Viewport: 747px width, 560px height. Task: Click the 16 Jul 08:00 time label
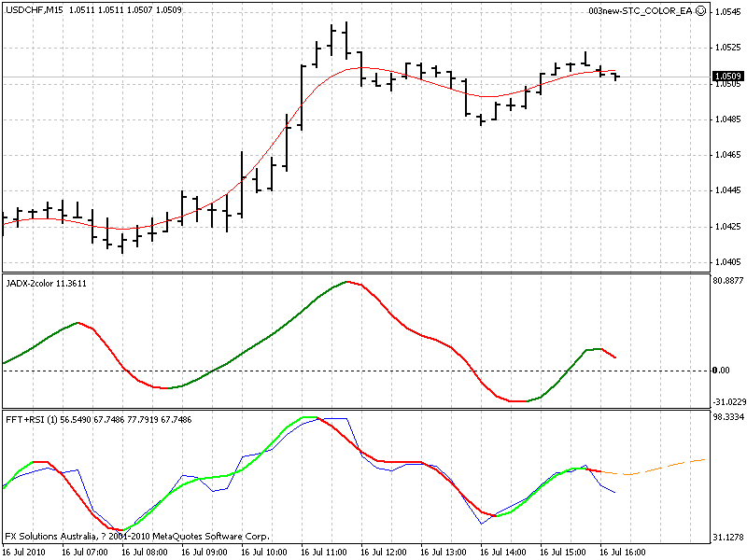point(145,553)
